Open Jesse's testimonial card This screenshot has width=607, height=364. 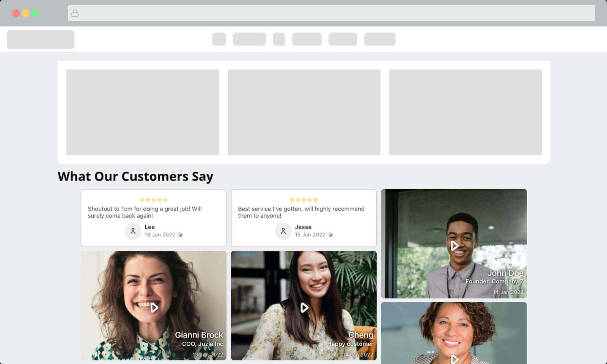point(303,218)
